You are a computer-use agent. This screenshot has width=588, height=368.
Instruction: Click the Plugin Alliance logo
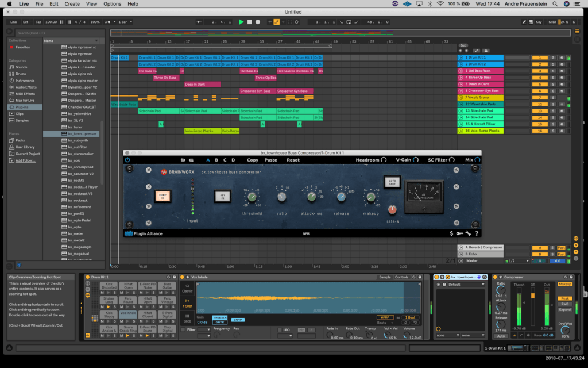[144, 233]
